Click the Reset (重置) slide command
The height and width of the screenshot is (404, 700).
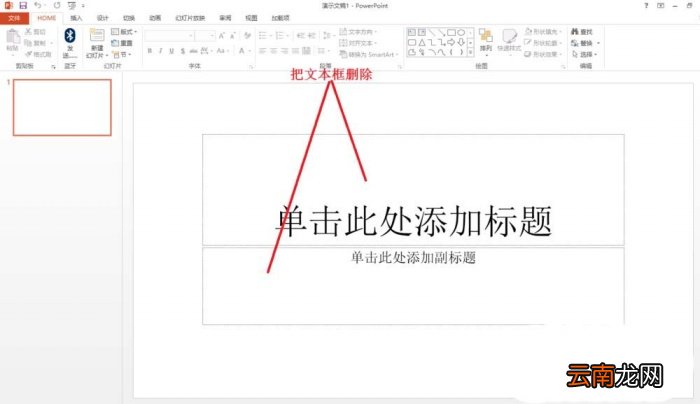(x=122, y=43)
